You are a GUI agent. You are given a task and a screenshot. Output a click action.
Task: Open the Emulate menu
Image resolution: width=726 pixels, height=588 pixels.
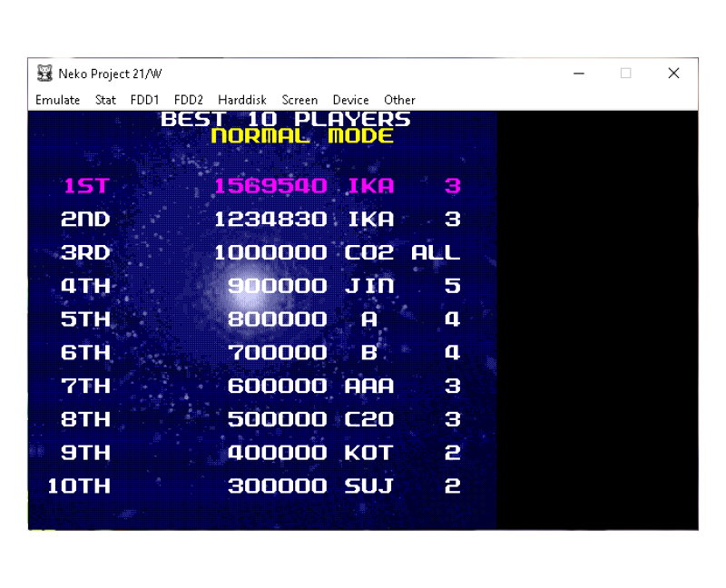point(57,100)
